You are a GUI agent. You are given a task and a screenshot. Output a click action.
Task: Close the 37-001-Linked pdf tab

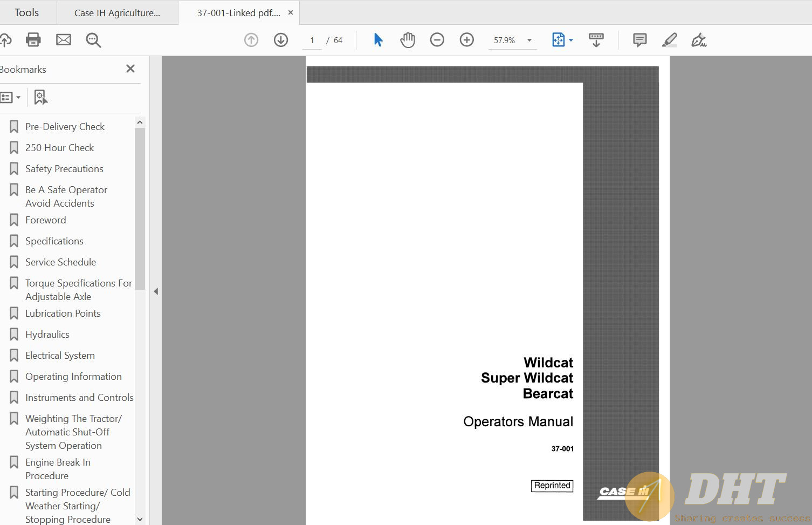coord(291,12)
